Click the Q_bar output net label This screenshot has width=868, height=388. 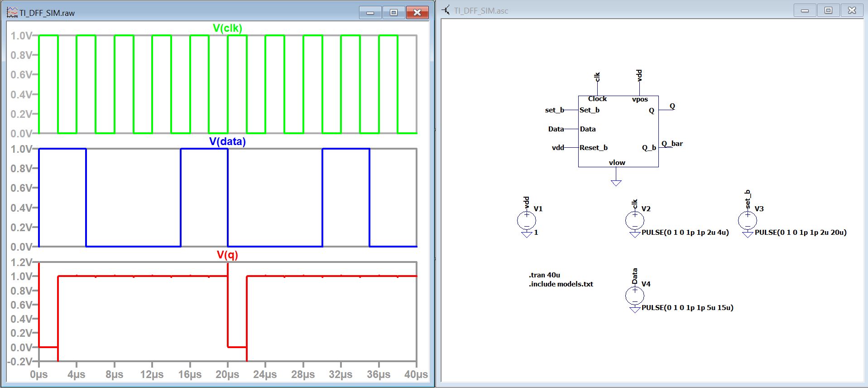(x=672, y=144)
